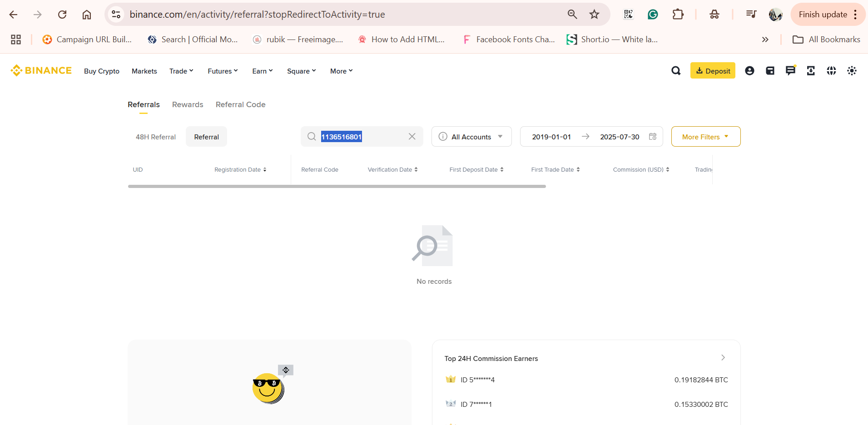Expand the More menu
The width and height of the screenshot is (868, 425).
tap(342, 71)
